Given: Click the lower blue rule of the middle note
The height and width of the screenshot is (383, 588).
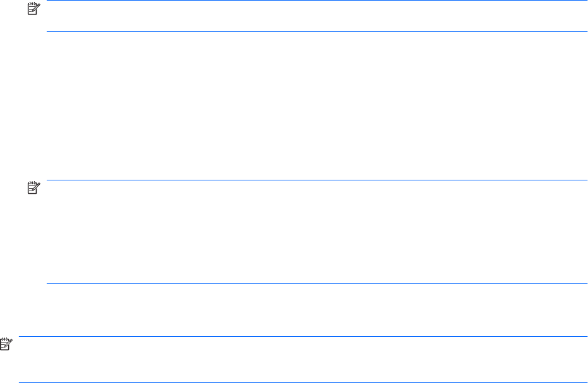Looking at the screenshot, I should (x=316, y=283).
